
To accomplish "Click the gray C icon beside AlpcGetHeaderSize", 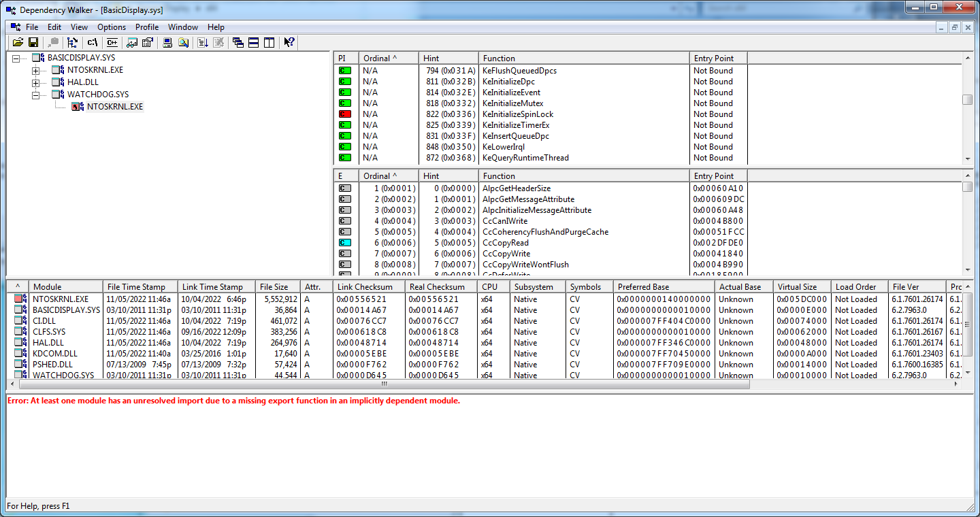I will 345,188.
